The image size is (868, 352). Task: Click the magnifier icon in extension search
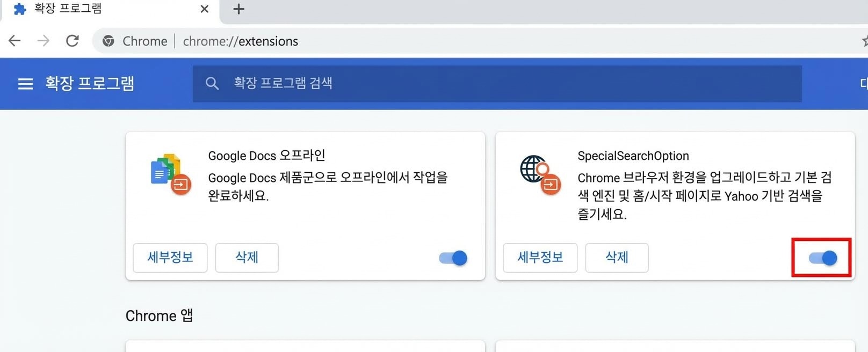tap(212, 84)
